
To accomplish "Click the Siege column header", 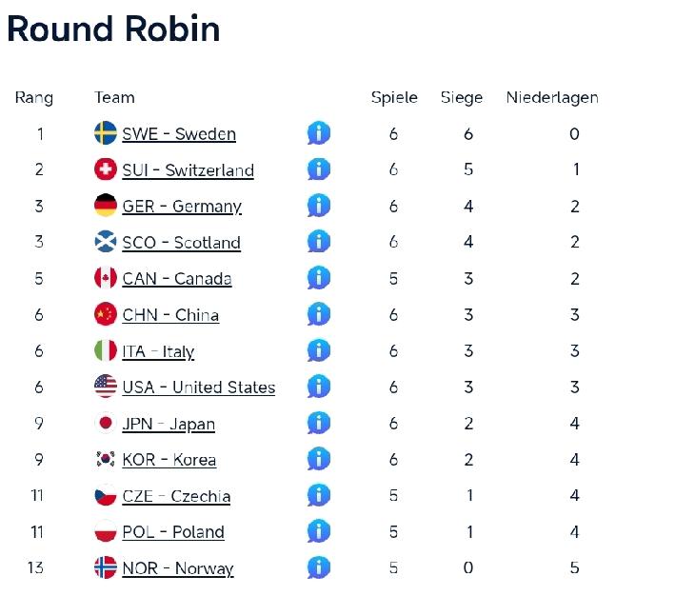I will pyautogui.click(x=462, y=97).
